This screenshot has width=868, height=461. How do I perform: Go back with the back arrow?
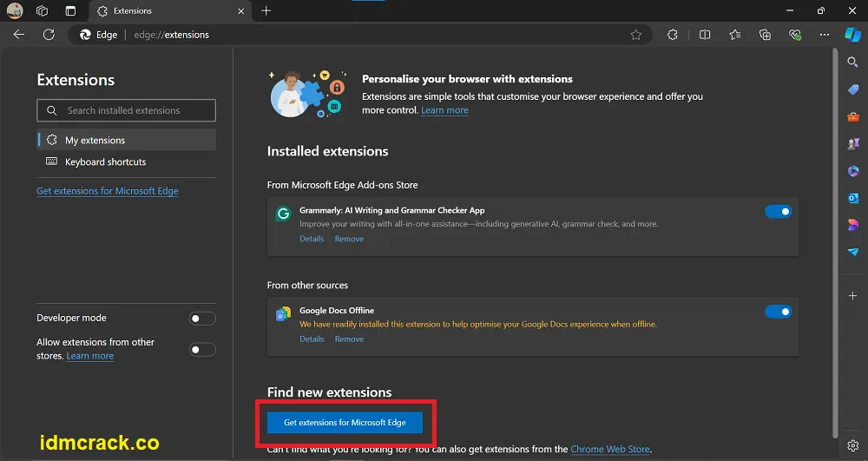point(19,35)
